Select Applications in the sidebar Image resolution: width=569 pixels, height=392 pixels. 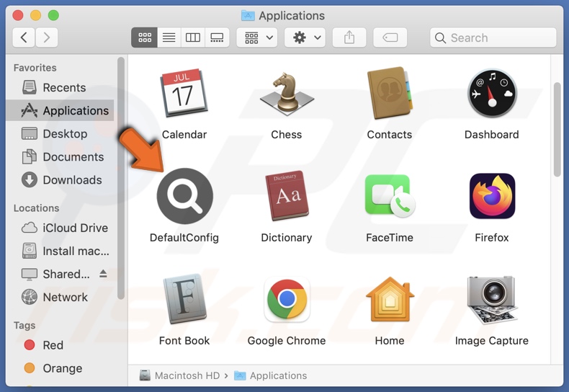point(61,110)
